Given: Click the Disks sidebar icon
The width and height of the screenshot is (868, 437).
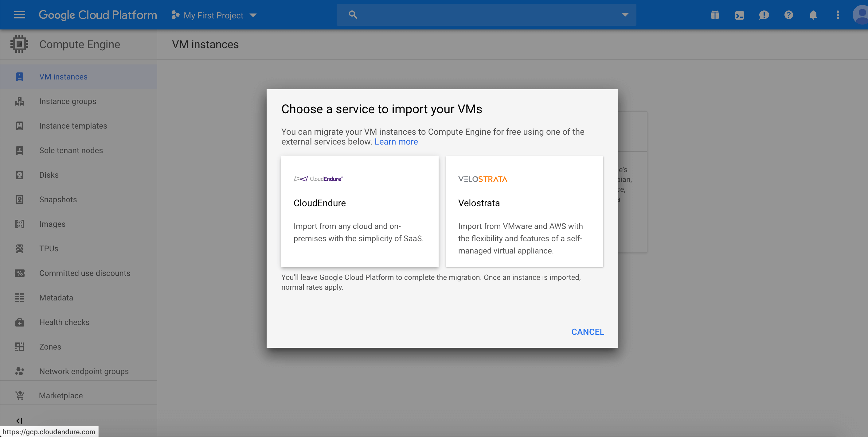Looking at the screenshot, I should (x=20, y=175).
